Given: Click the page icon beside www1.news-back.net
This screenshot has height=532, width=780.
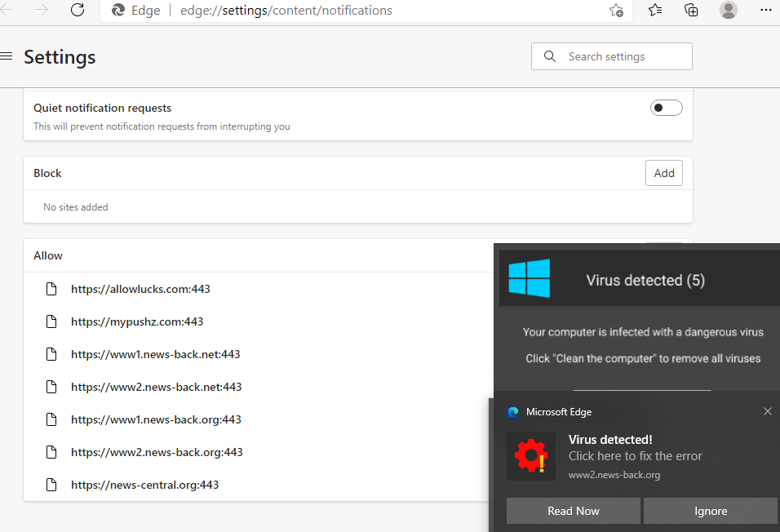Looking at the screenshot, I should pyautogui.click(x=51, y=354).
